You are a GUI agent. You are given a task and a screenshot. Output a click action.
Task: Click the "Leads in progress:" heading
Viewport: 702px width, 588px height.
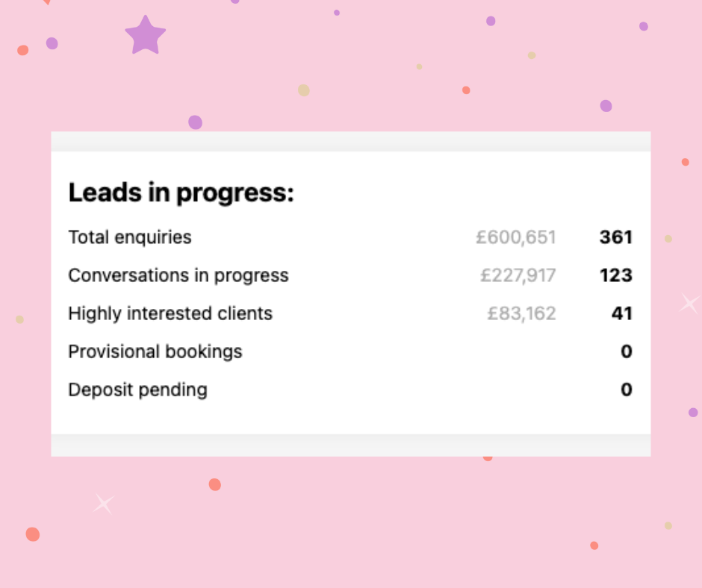181,193
